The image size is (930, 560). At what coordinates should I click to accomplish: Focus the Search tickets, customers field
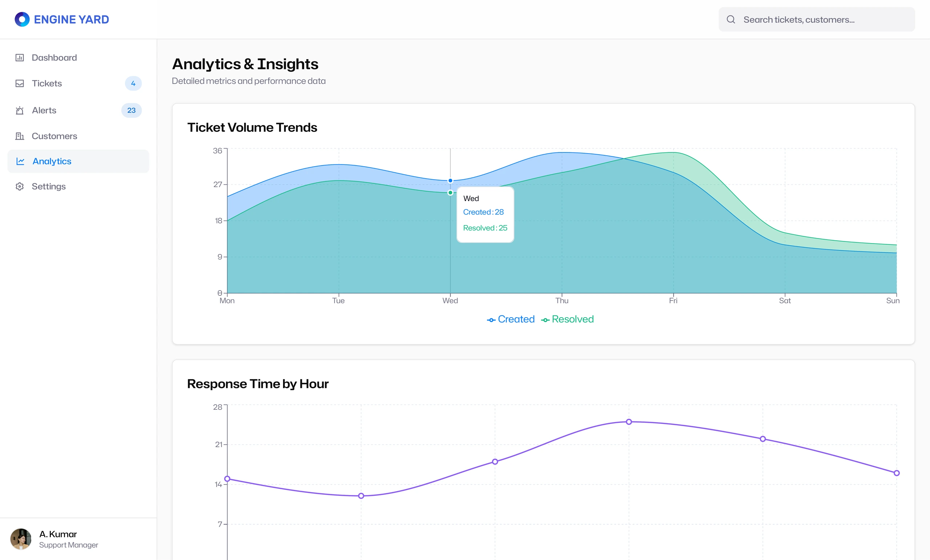[816, 19]
